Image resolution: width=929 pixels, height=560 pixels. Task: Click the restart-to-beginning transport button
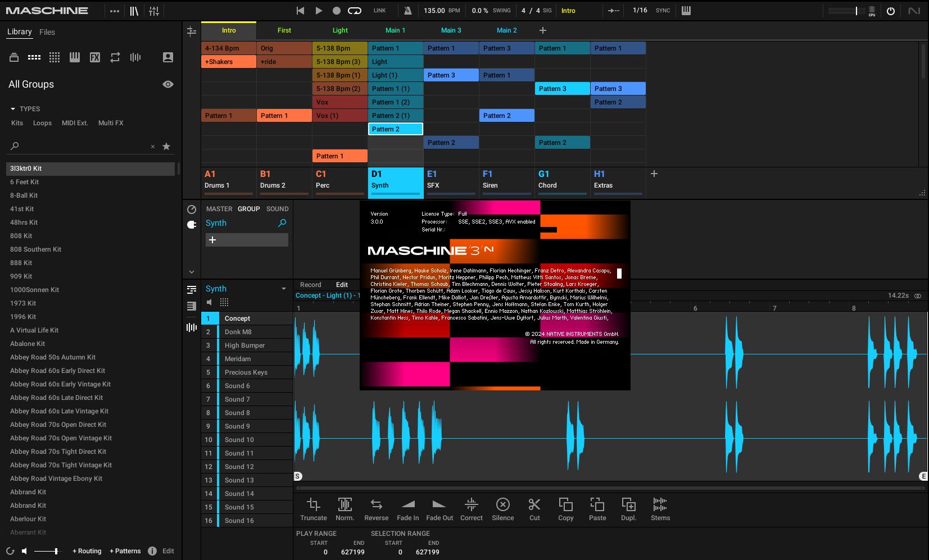click(300, 11)
